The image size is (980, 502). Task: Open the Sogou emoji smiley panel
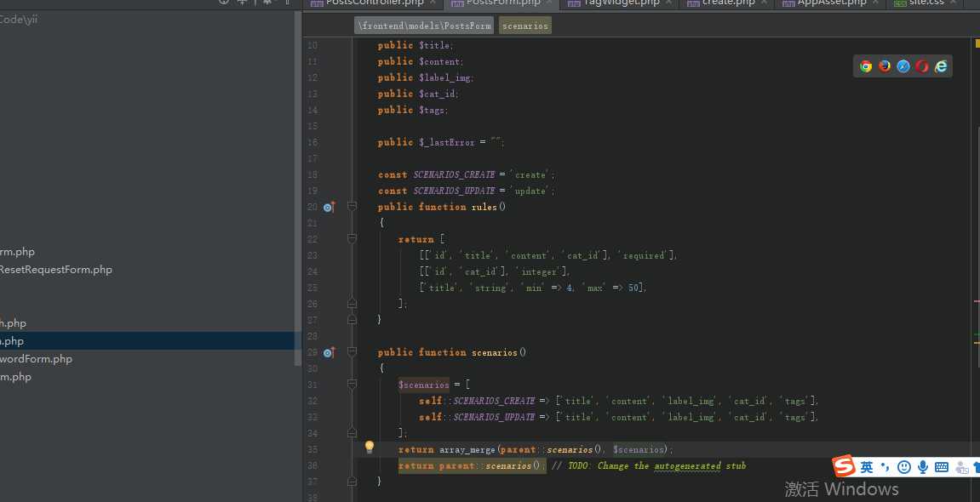tap(903, 467)
